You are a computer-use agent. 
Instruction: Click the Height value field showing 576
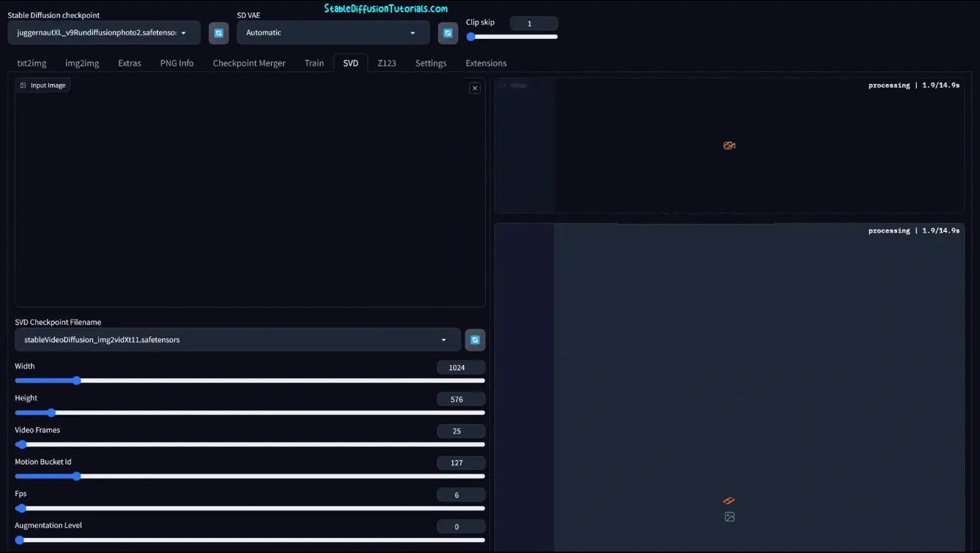tap(460, 399)
